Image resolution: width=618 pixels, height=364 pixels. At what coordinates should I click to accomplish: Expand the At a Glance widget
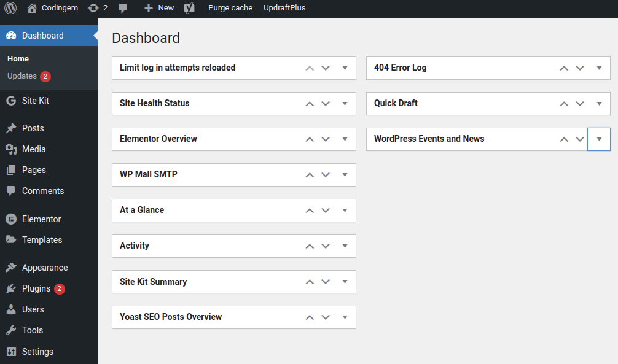(x=345, y=211)
